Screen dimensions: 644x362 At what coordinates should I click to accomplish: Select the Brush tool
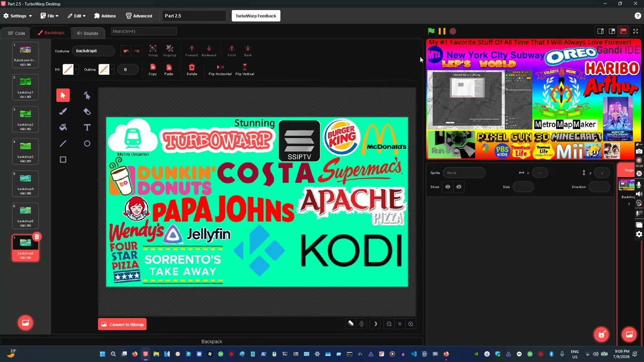click(x=63, y=111)
